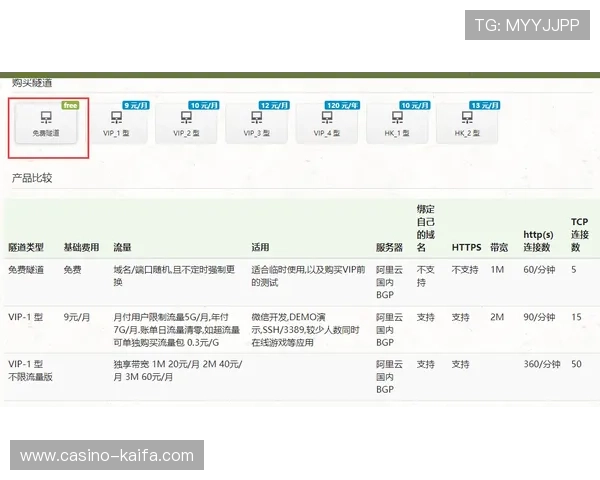The width and height of the screenshot is (600, 480).
Task: Click the 9元/月 base fee cell
Action: (77, 317)
